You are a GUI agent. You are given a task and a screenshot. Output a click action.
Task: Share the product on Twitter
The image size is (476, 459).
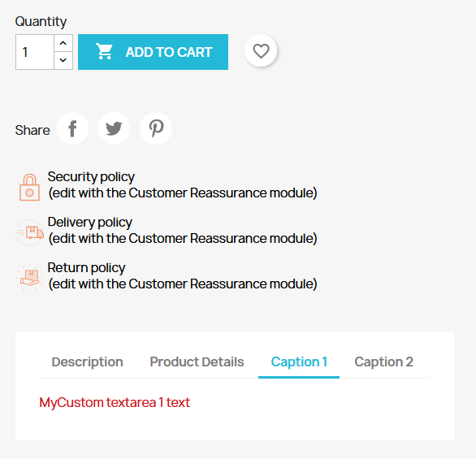[x=114, y=128]
